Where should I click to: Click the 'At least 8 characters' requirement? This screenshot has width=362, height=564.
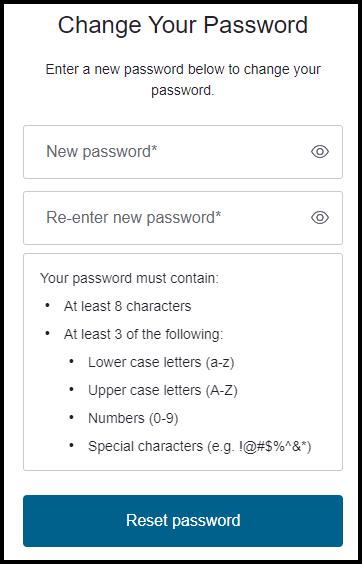pyautogui.click(x=127, y=306)
